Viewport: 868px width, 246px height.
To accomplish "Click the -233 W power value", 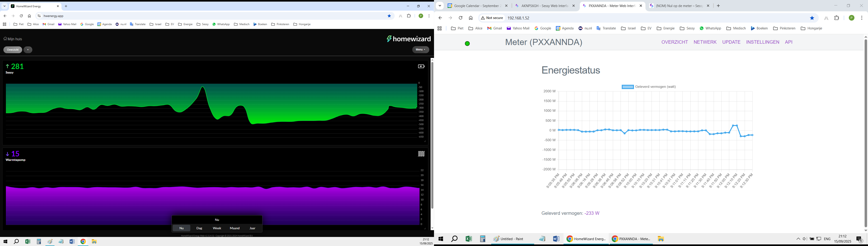I will 592,213.
